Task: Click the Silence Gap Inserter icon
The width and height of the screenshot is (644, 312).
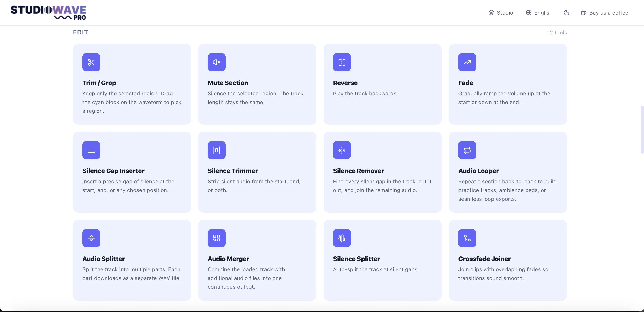Action: coord(91,150)
